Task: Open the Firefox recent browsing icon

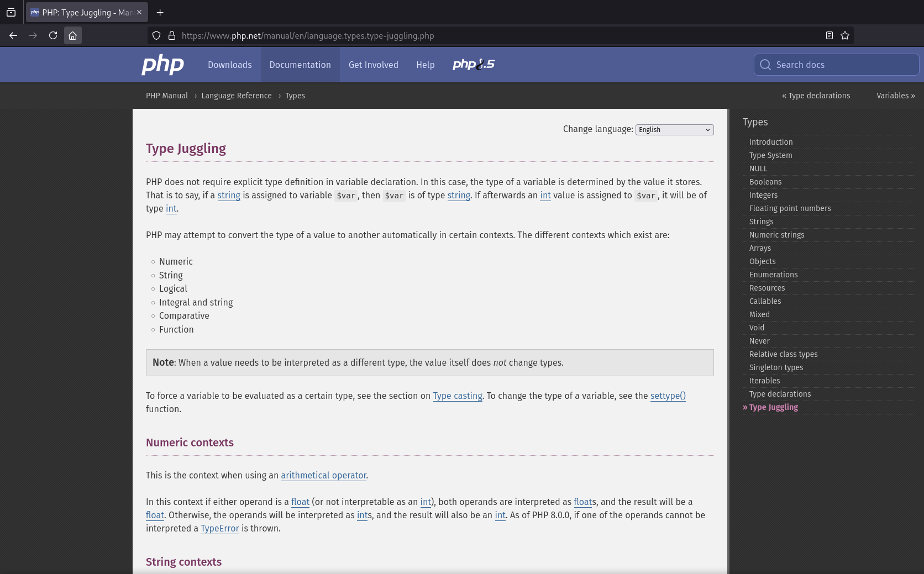Action: click(x=11, y=12)
